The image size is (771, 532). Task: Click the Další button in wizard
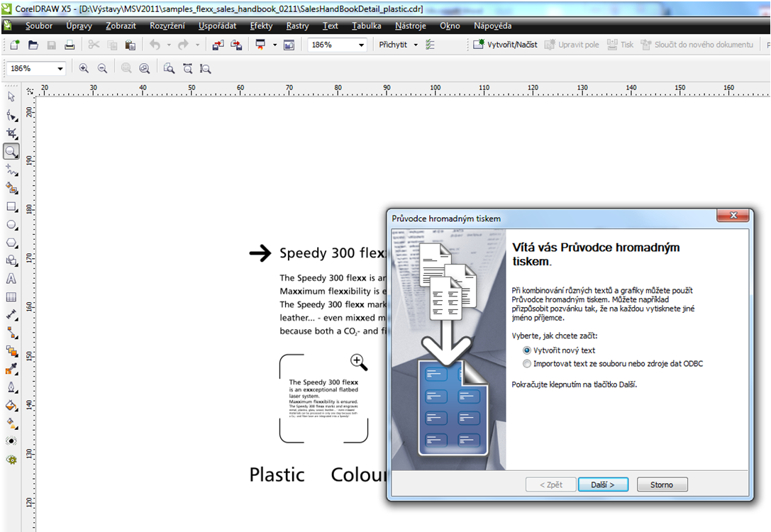[602, 484]
